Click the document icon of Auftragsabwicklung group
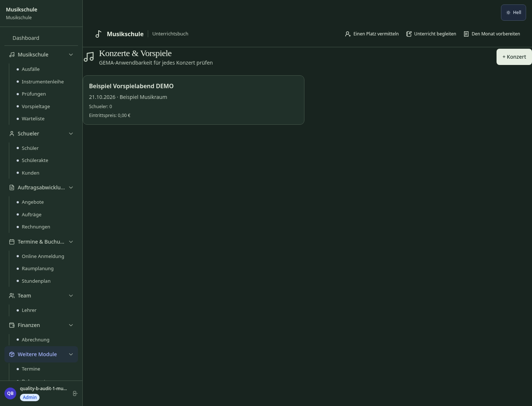 click(12, 187)
